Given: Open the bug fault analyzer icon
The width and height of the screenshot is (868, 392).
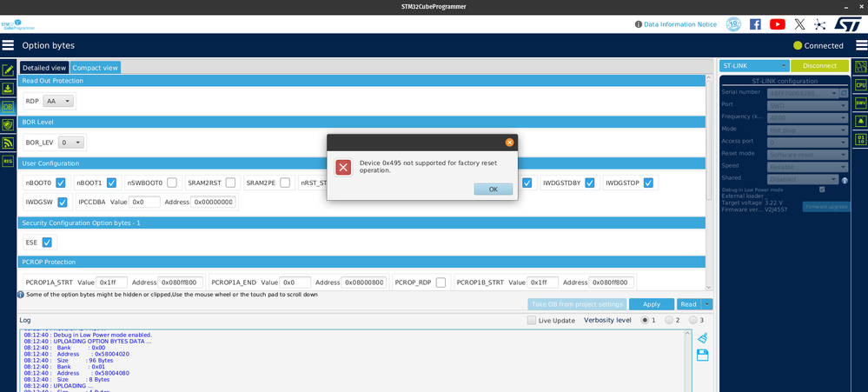Looking at the screenshot, I should coord(861,121).
